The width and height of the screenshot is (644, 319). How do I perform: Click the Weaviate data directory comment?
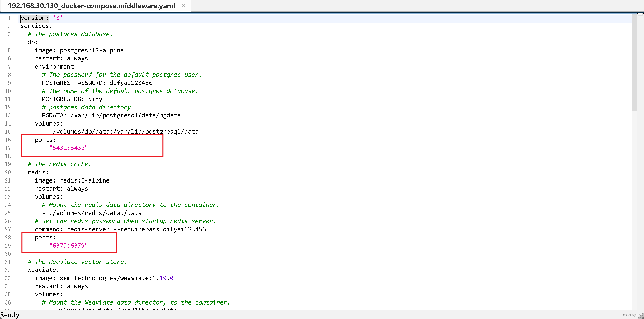(136, 302)
